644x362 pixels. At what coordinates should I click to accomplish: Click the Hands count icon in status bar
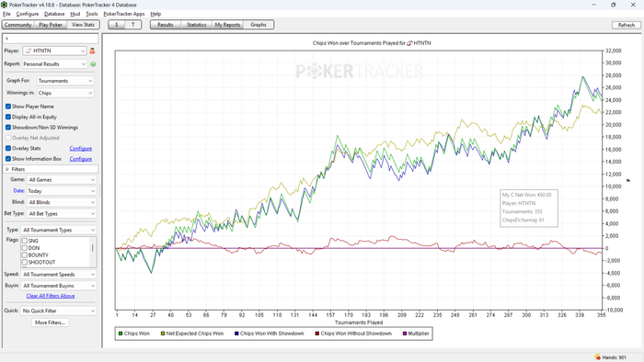point(598,357)
